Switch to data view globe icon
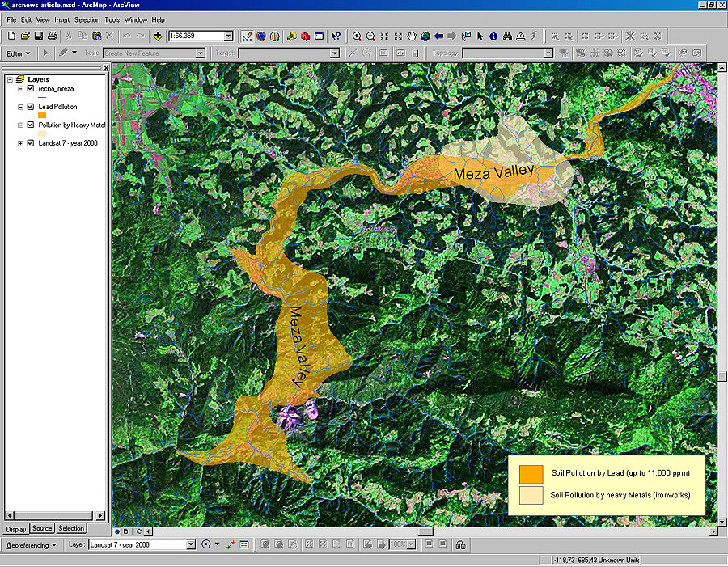The image size is (728, 567). click(x=117, y=531)
